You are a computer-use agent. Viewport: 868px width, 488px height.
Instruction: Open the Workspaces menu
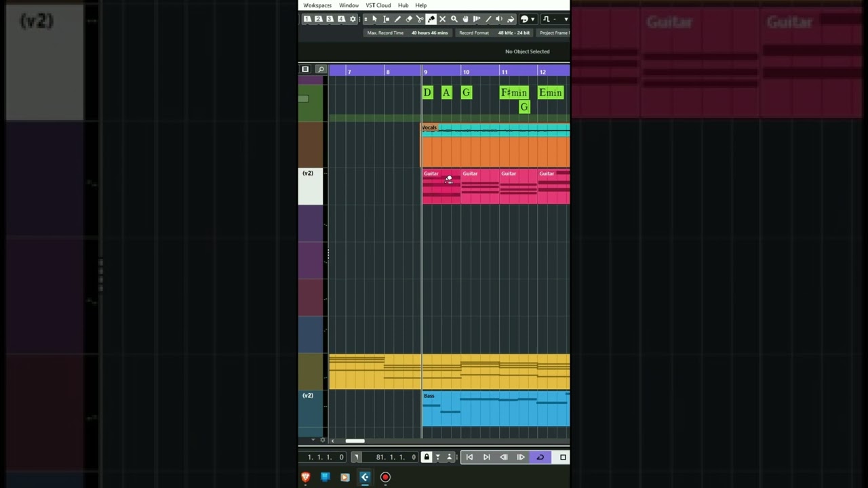pos(317,5)
